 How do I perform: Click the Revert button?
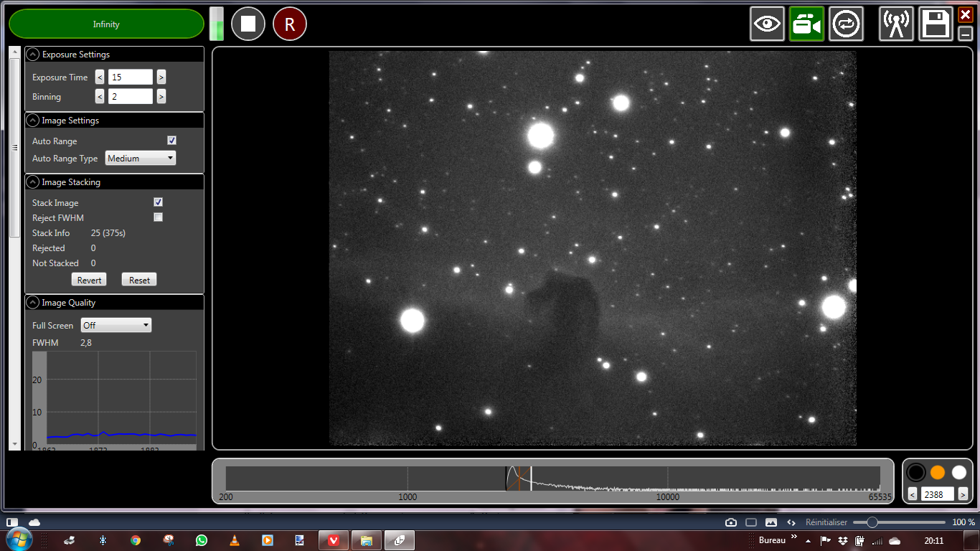[89, 280]
